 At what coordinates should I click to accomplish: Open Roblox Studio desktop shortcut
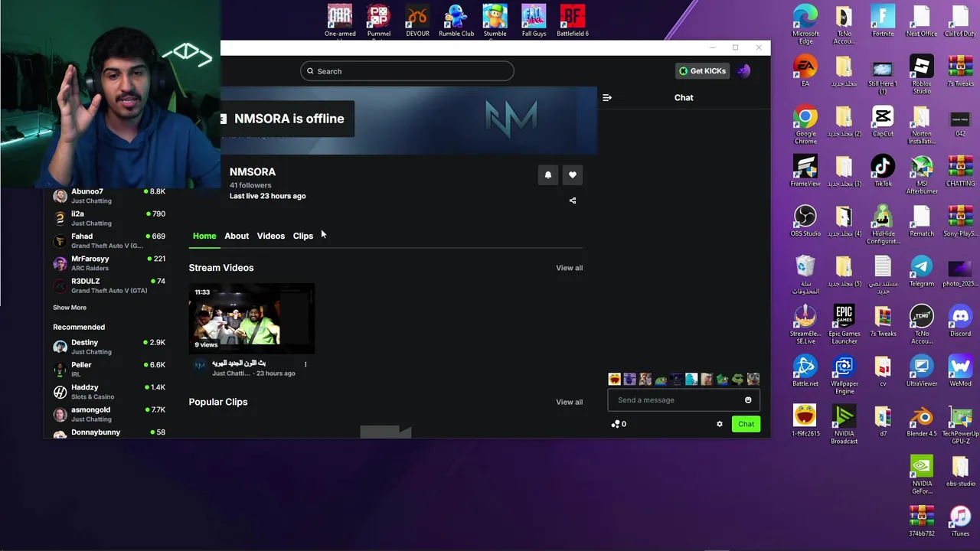[x=922, y=75]
